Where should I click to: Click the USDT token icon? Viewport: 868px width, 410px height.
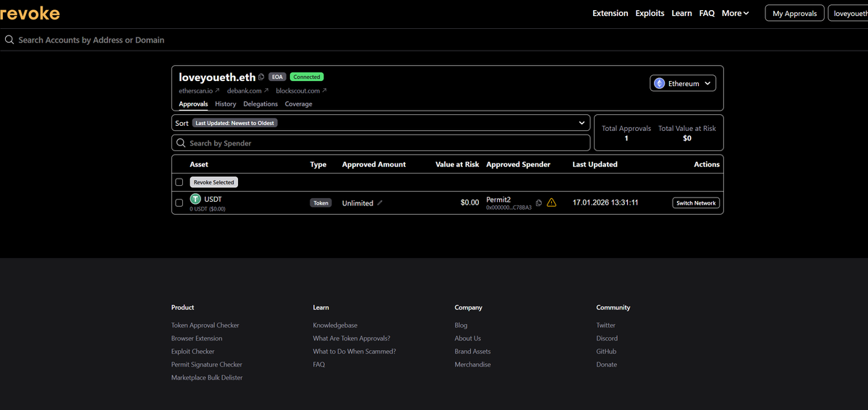(x=195, y=199)
